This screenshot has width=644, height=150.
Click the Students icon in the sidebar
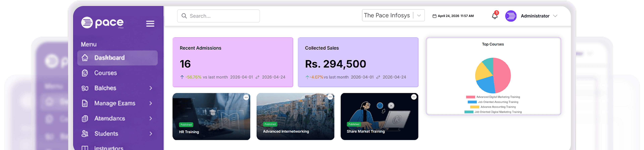[85, 134]
